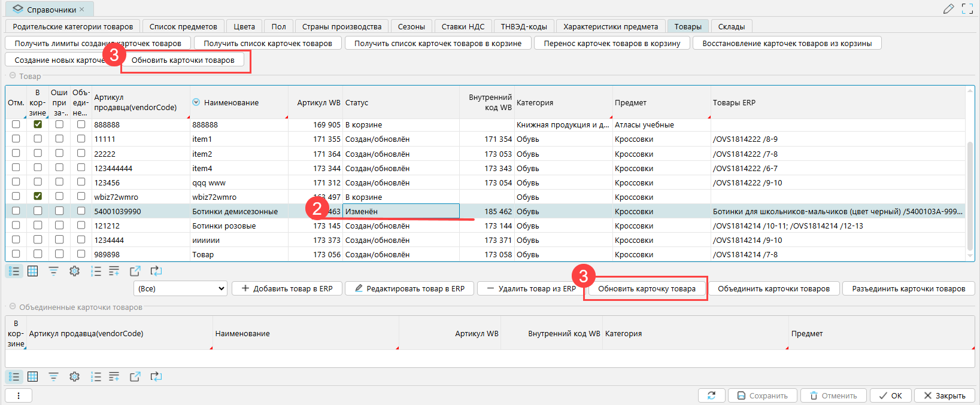Uncheck the 'В корзине' checkbox for item 888888
Viewport: 980px width, 405px height.
[x=38, y=124]
